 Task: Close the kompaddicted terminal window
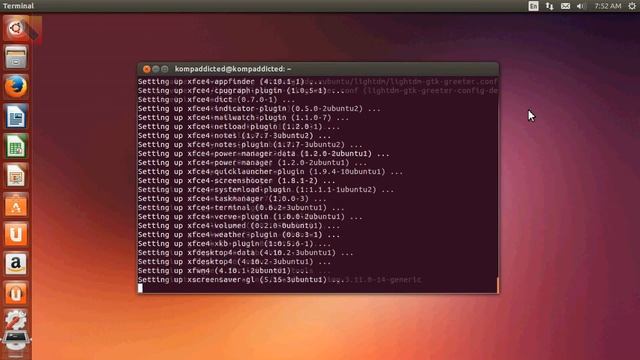pyautogui.click(x=147, y=69)
